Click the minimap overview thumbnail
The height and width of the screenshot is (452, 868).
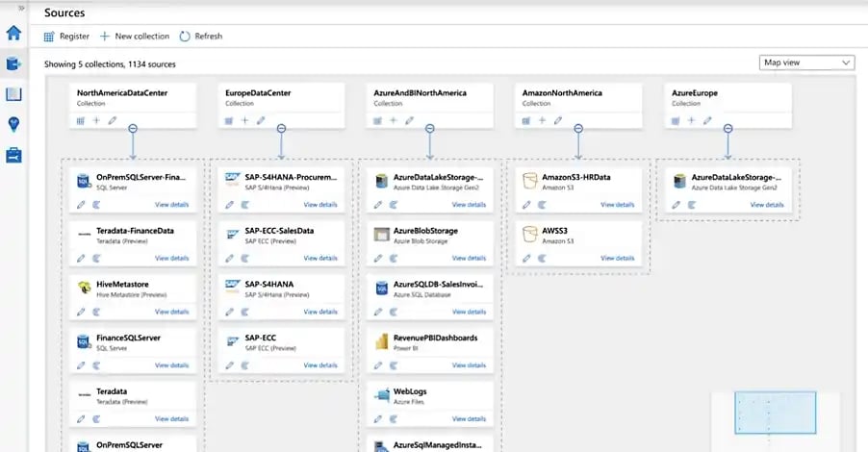[775, 413]
